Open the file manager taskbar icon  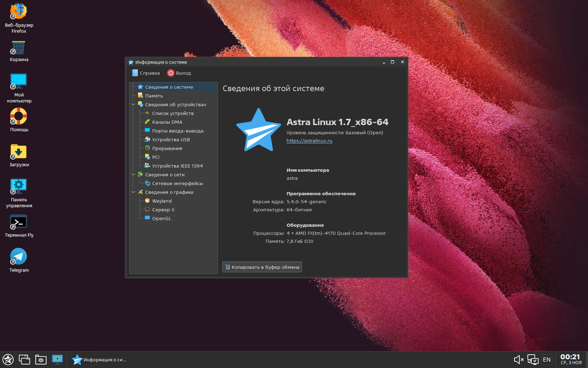pos(41,360)
